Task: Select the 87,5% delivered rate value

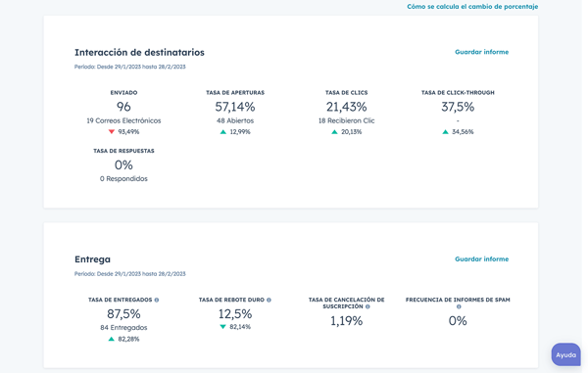Action: pyautogui.click(x=123, y=314)
